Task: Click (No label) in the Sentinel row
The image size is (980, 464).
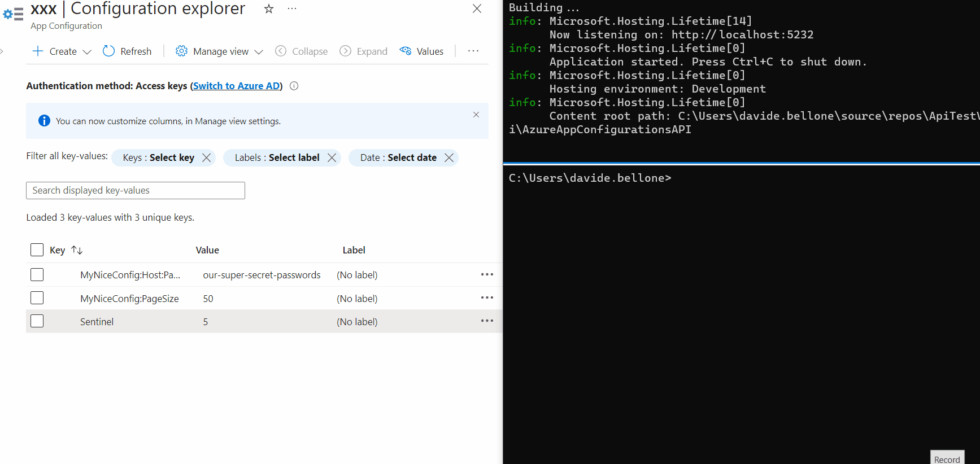Action: (x=357, y=322)
